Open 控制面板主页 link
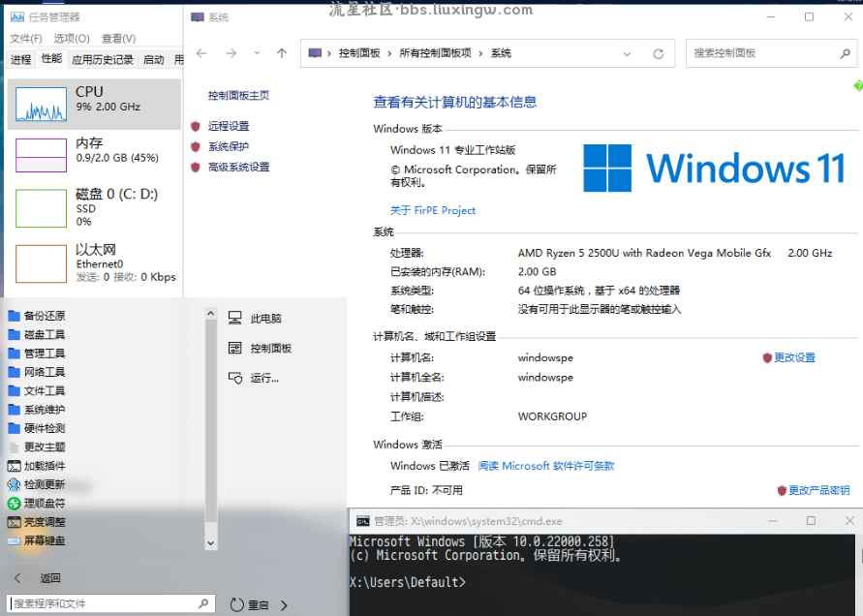 click(238, 95)
